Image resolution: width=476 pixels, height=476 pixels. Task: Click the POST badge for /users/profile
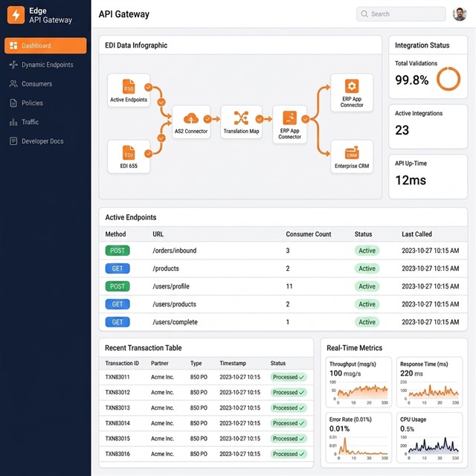[118, 286]
